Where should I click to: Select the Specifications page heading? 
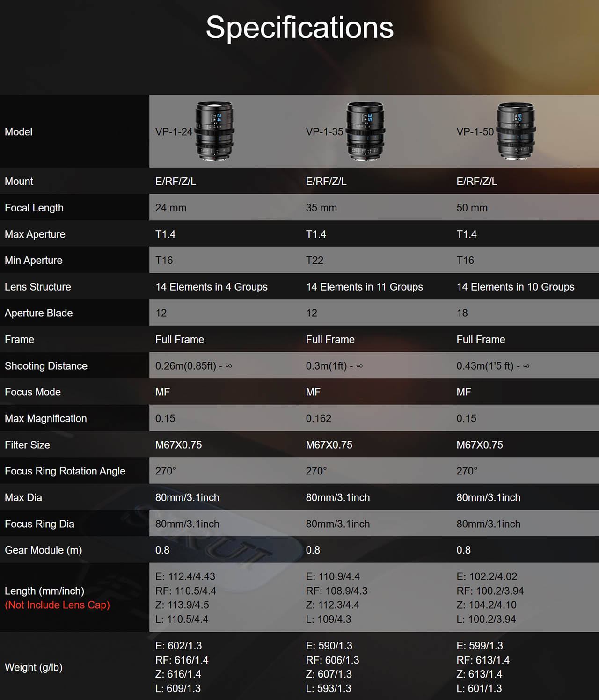click(x=299, y=27)
